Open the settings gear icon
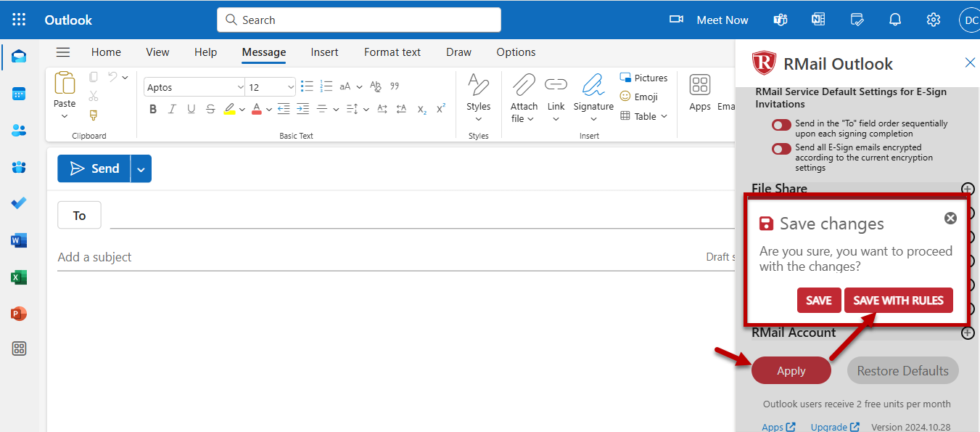Screen dimensions: 980x432 (x=933, y=20)
